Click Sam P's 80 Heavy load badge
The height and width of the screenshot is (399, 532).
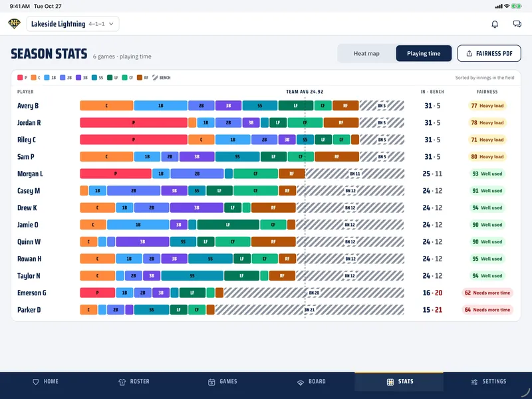click(x=487, y=157)
